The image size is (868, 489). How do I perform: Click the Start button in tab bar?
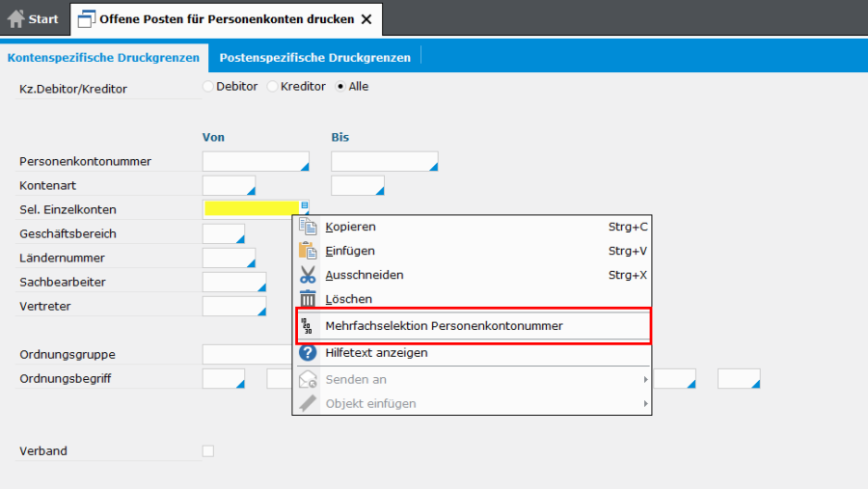tap(33, 19)
